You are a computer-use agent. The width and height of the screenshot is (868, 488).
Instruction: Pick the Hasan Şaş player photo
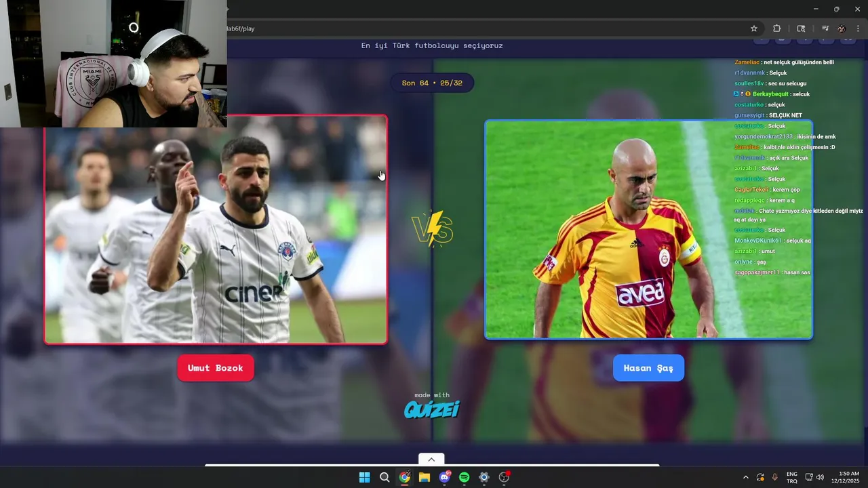tap(648, 230)
